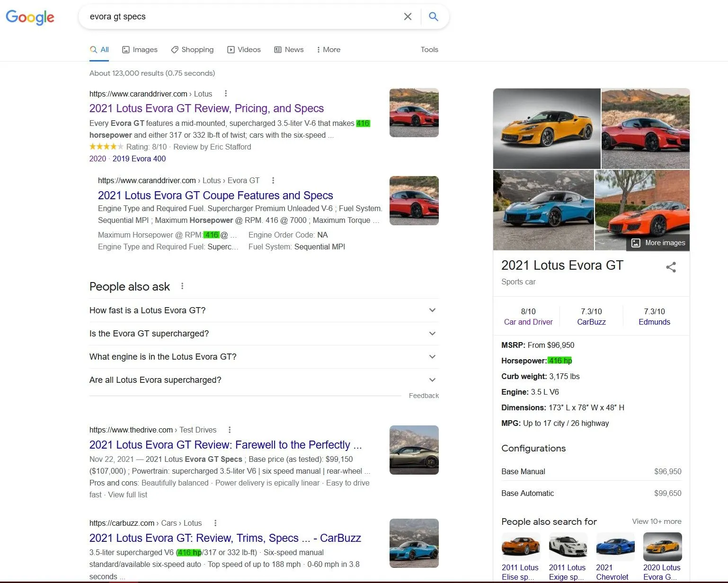Open "2021 Lotus Evora GT Coupe Features and Specs" link
The image size is (728, 583).
point(215,195)
